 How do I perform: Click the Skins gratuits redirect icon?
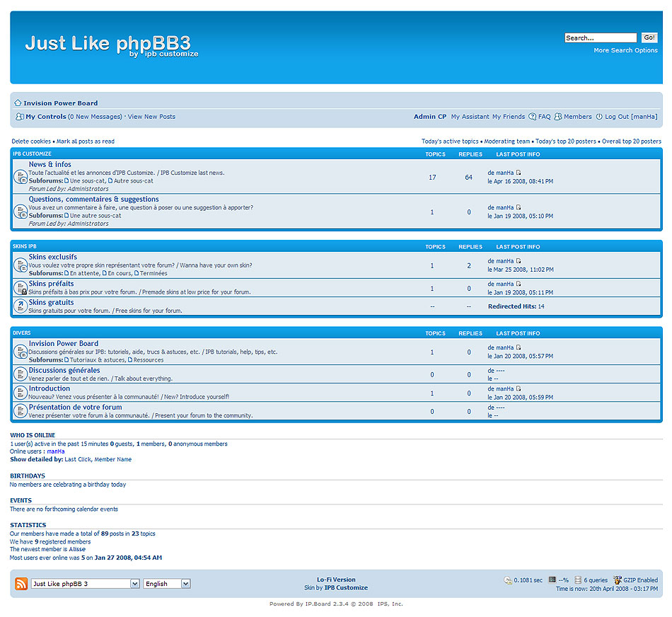pyautogui.click(x=21, y=306)
